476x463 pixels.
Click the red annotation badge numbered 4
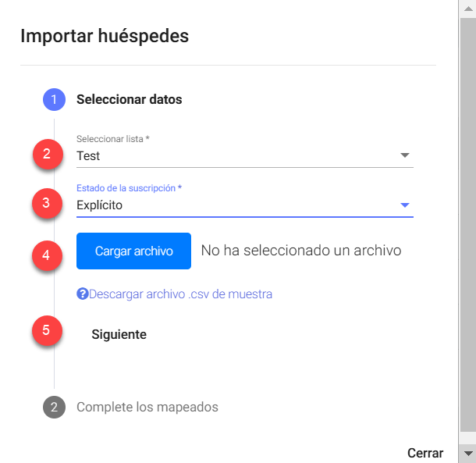47,255
